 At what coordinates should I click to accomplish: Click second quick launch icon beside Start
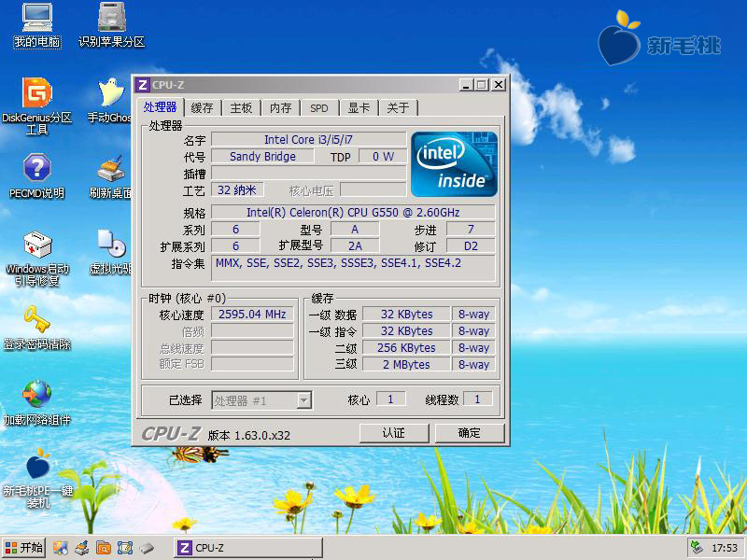[82, 548]
